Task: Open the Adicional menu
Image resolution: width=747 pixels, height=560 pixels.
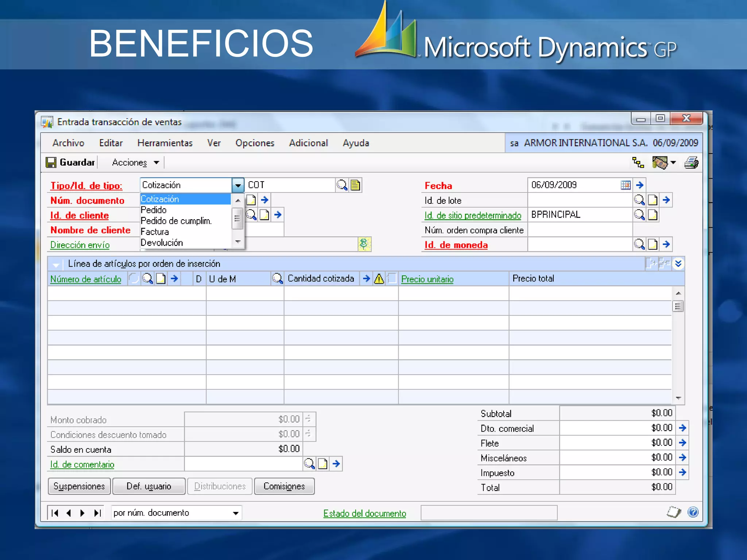Action: 309,143
